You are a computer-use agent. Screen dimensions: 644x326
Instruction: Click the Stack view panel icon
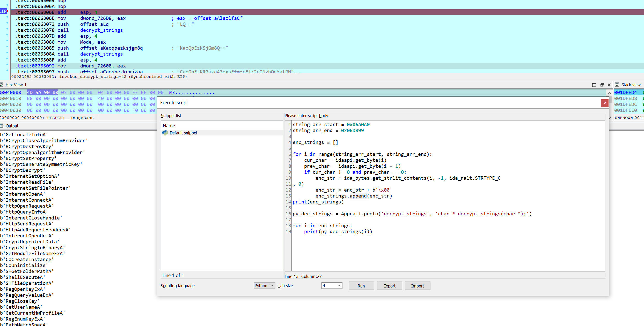617,85
